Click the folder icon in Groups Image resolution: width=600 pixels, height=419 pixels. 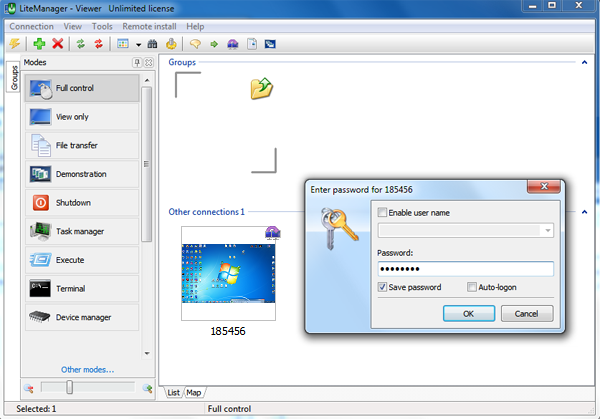[262, 88]
